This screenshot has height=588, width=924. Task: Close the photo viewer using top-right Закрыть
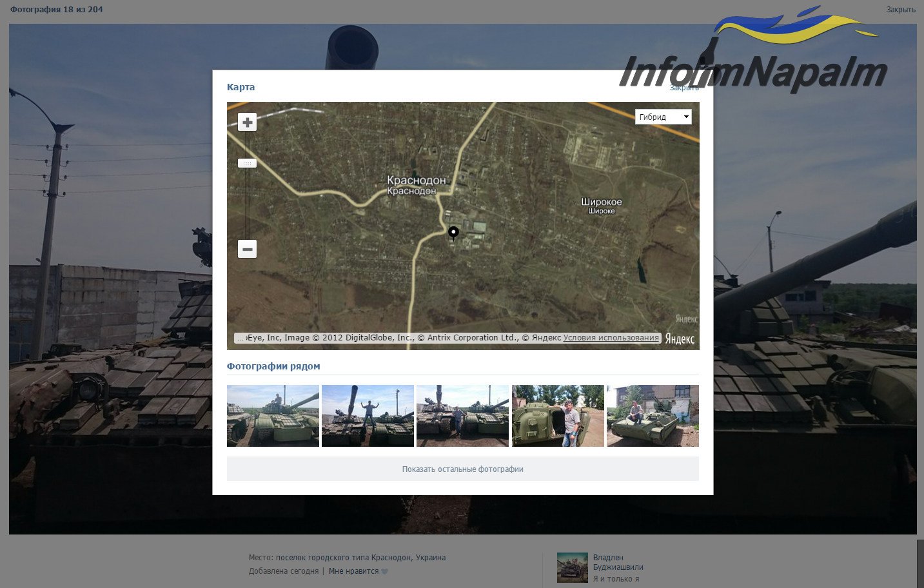(x=900, y=10)
